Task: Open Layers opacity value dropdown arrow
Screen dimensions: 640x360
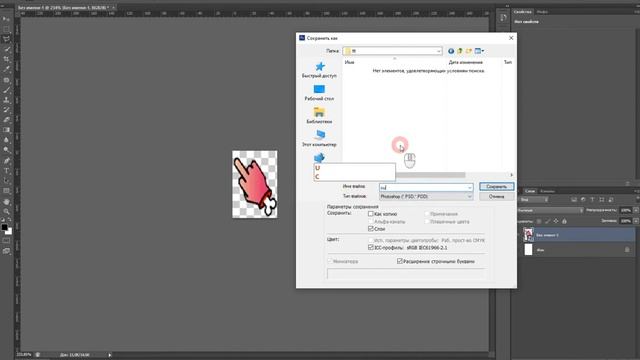Action: 636,210
